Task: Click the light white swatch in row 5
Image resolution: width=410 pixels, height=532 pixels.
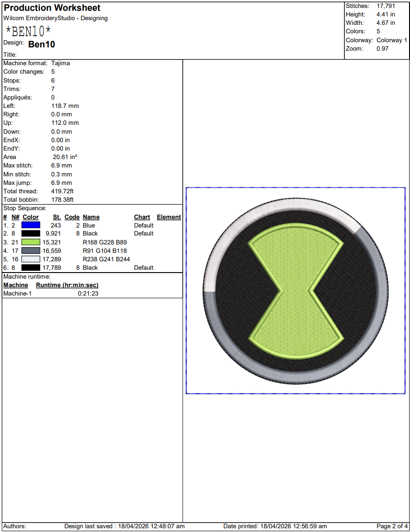Action: tap(30, 259)
